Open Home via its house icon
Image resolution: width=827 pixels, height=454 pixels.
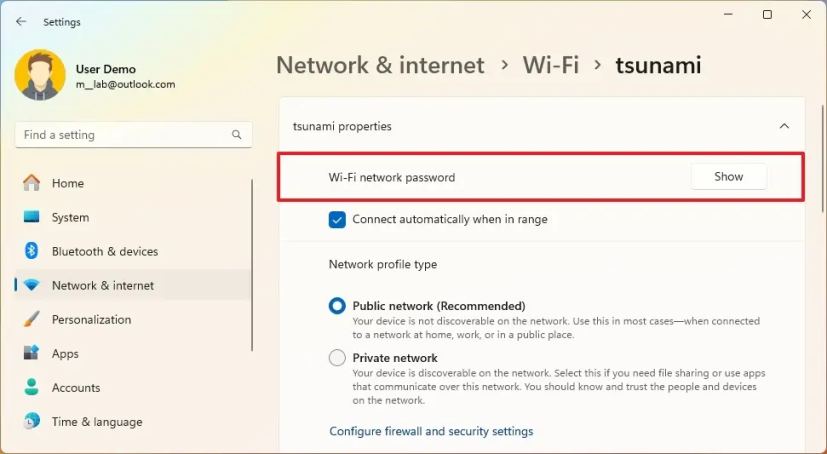coord(32,183)
